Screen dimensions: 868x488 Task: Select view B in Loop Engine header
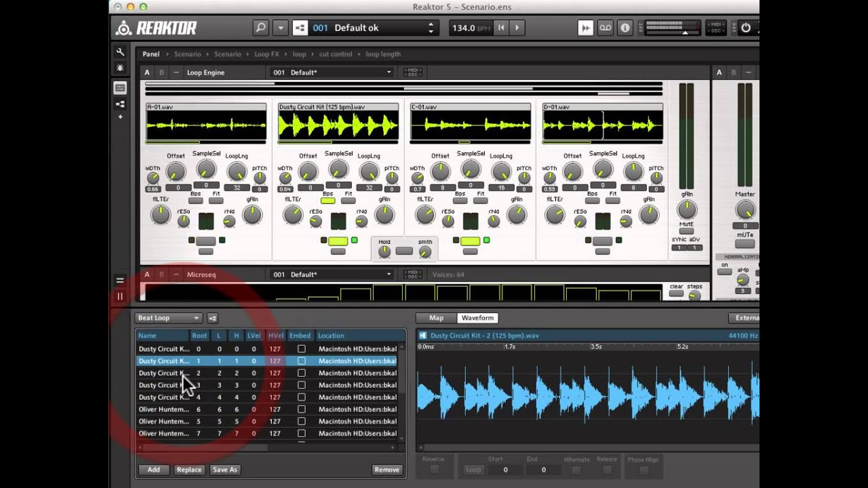point(161,73)
